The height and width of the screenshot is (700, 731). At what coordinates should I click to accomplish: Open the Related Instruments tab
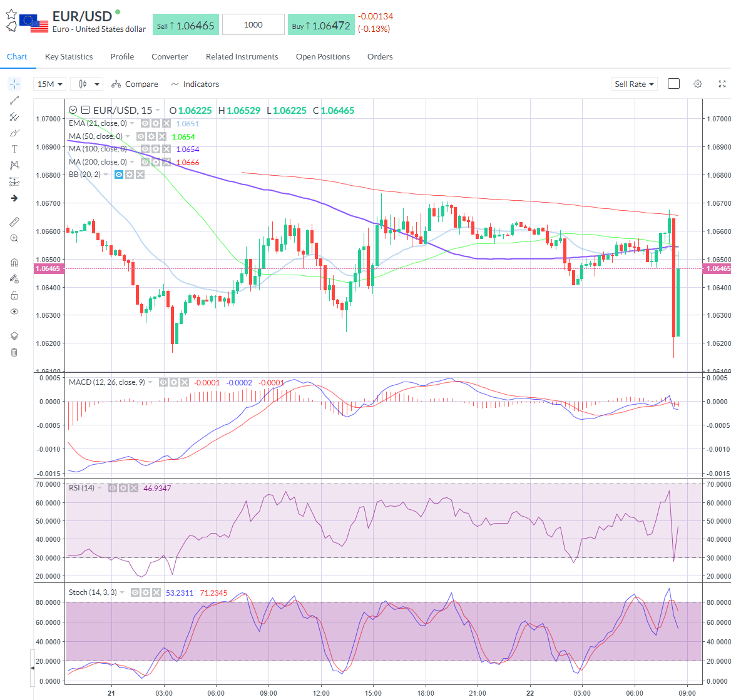pos(242,56)
